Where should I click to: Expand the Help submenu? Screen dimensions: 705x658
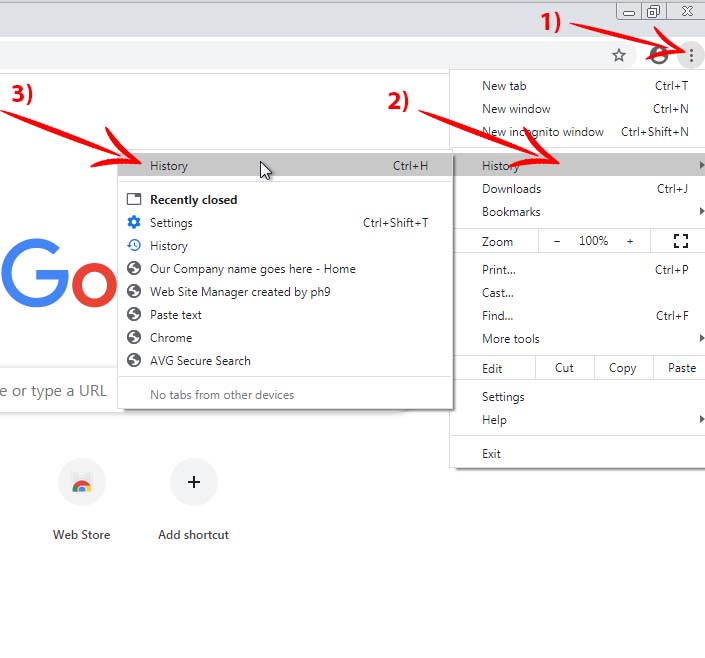point(494,420)
